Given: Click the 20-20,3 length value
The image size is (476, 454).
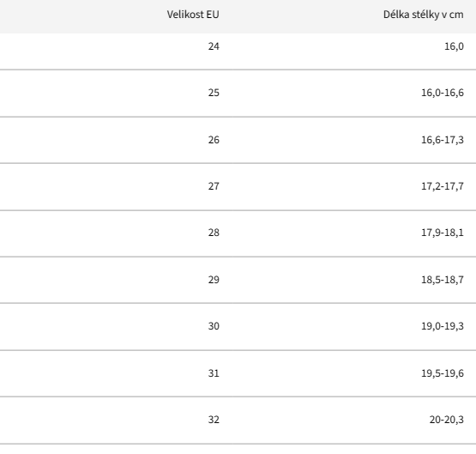Looking at the screenshot, I should coord(447,420).
